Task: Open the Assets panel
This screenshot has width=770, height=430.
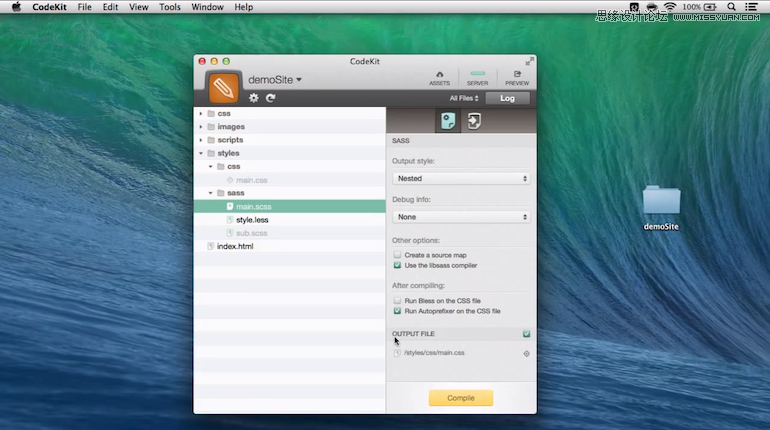Action: (440, 79)
